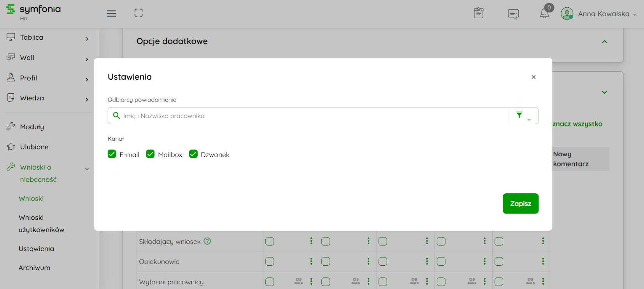This screenshot has height=289, width=644.
Task: Uncheck the Mailbox channel checkbox
Action: (150, 154)
